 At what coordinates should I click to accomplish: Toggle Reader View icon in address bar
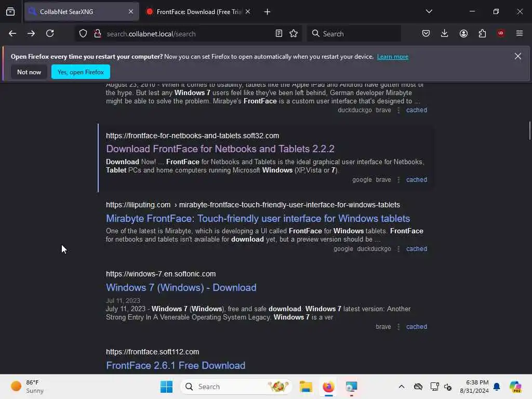click(279, 34)
